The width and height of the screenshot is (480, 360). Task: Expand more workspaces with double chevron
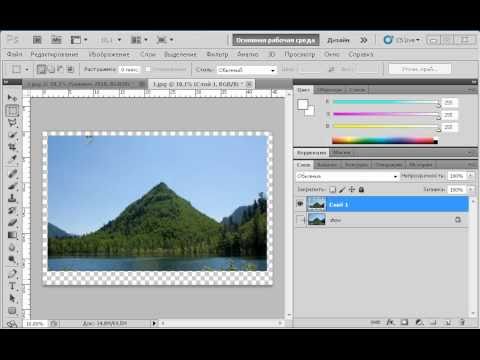click(364, 40)
